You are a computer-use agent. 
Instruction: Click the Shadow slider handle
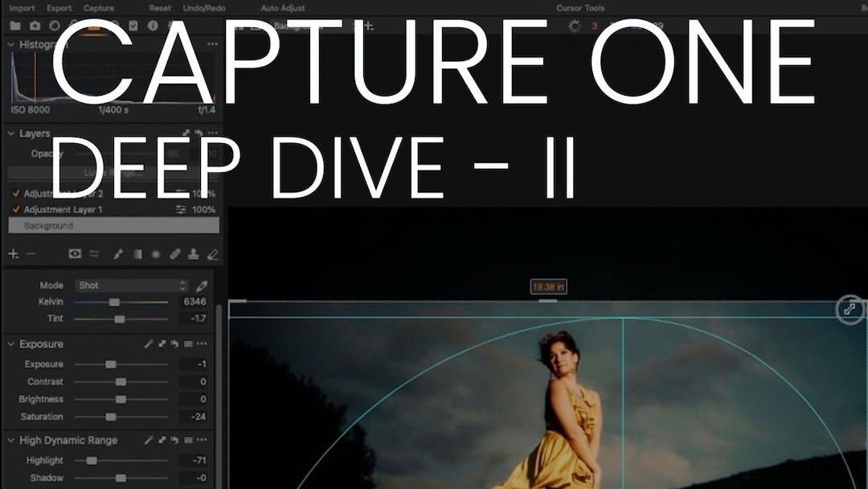[x=121, y=478]
